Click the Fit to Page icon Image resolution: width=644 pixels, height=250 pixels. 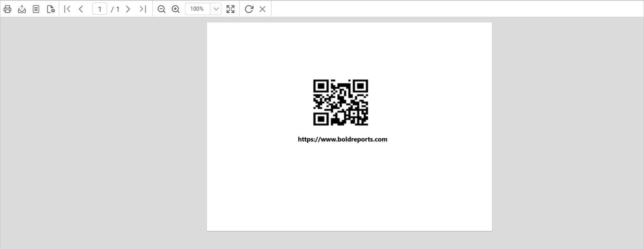pyautogui.click(x=230, y=9)
